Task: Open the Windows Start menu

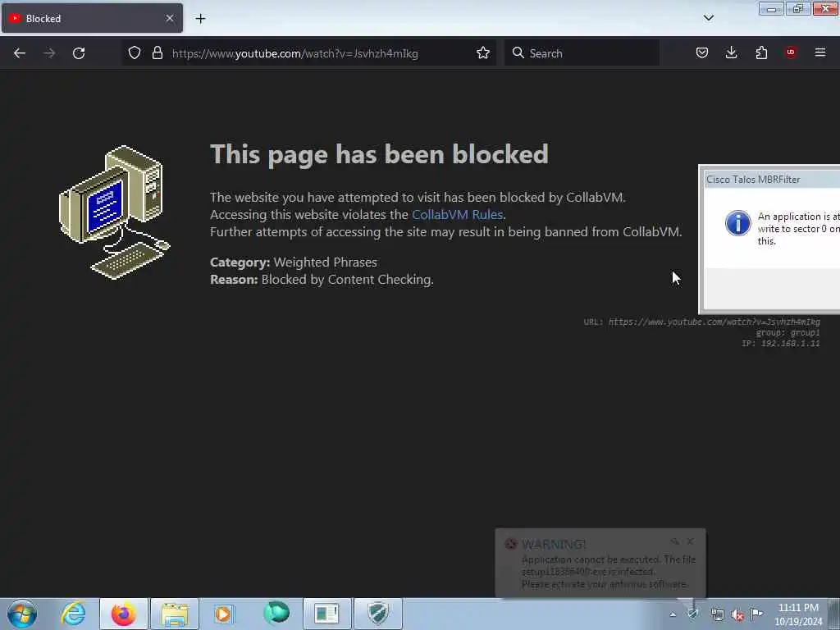Action: tap(22, 614)
